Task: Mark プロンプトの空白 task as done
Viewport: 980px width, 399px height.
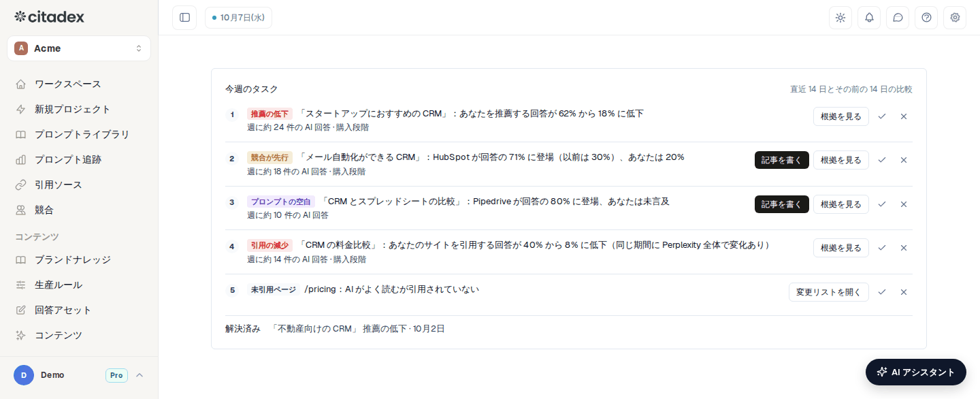Action: coord(882,204)
